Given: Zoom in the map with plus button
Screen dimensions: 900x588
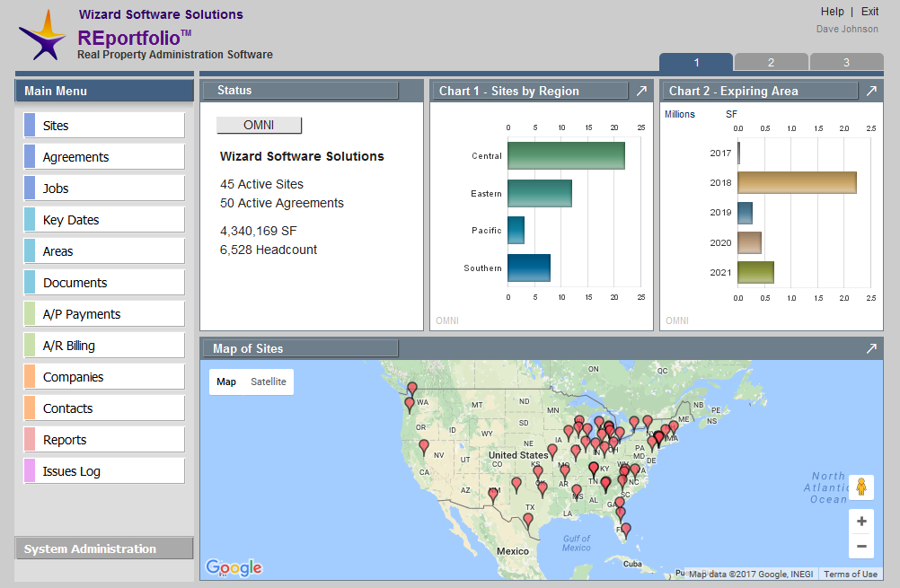Looking at the screenshot, I should pyautogui.click(x=861, y=521).
